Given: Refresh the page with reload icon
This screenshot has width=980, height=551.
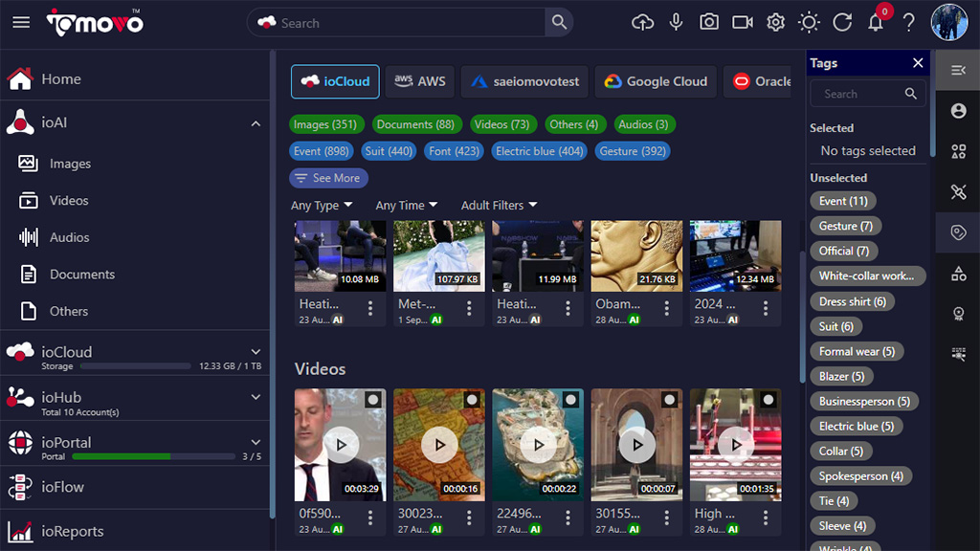Looking at the screenshot, I should tap(842, 23).
